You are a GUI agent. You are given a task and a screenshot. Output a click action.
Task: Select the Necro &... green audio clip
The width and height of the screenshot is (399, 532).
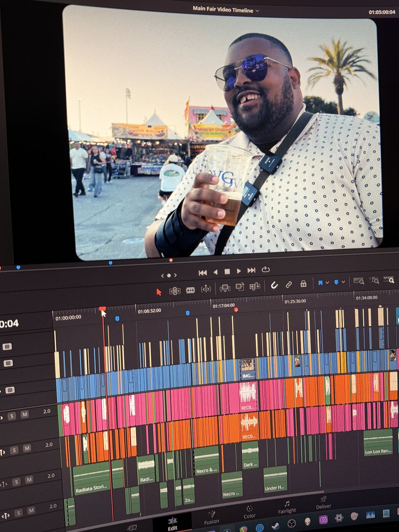[207, 460]
